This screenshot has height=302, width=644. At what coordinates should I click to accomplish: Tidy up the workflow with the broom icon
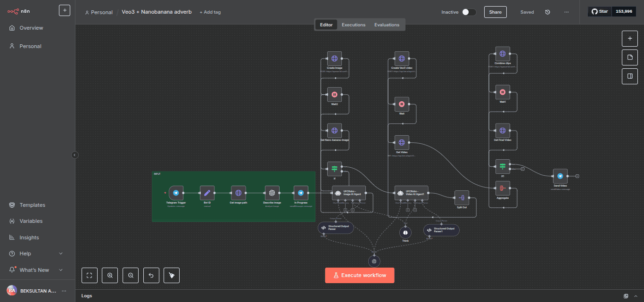(172, 275)
